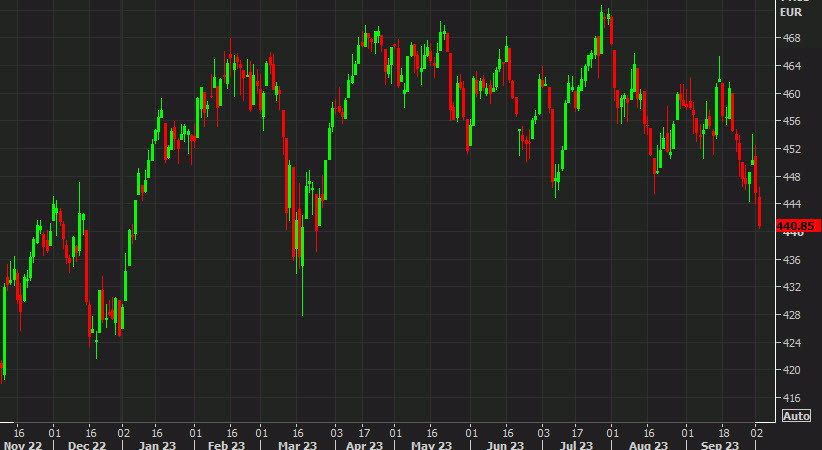The width and height of the screenshot is (822, 450).
Task: Click the 452 price axis label
Action: tap(792, 149)
